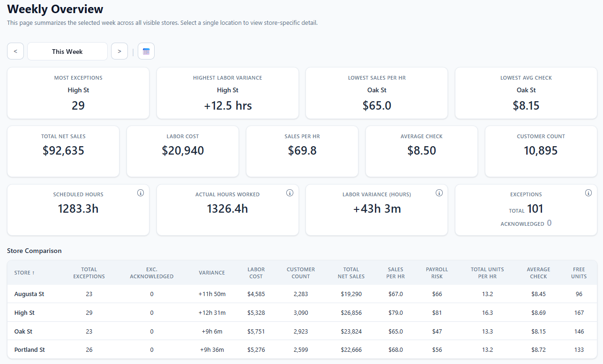Sort by Total Units Per Hr header
This screenshot has width=603, height=364.
coord(487,273)
